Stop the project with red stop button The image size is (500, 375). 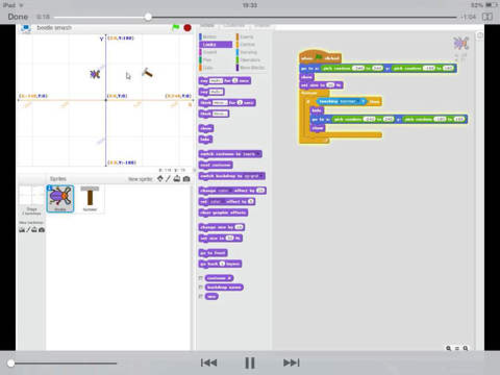pos(187,28)
